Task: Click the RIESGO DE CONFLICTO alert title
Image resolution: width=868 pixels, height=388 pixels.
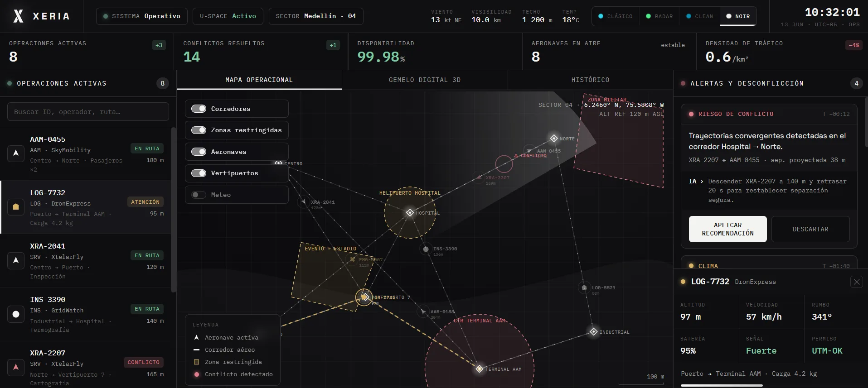Action: (x=736, y=114)
